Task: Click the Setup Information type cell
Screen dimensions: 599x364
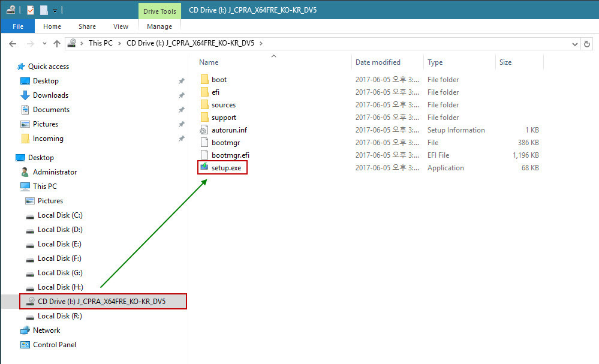Action: click(456, 130)
